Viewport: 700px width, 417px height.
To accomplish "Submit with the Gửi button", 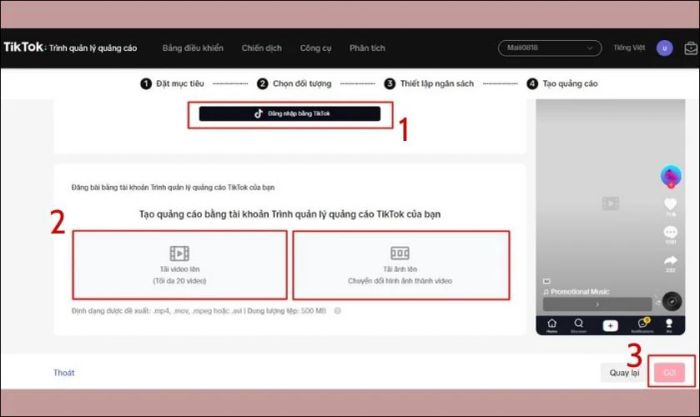I will [669, 372].
